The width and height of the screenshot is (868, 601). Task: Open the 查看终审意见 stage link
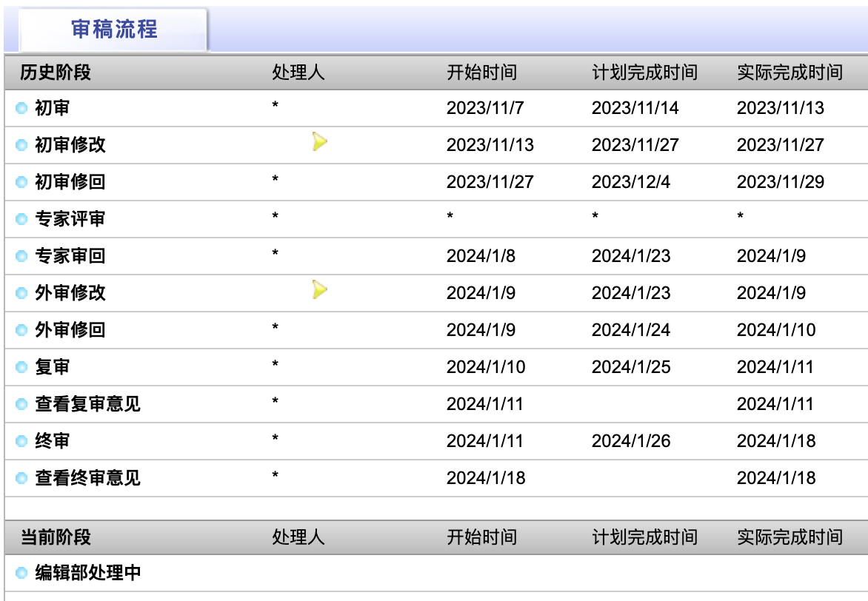[x=87, y=478]
